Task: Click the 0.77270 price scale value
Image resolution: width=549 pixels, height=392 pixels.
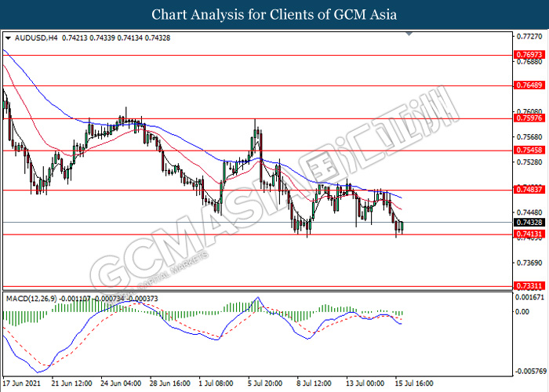Action: click(529, 36)
